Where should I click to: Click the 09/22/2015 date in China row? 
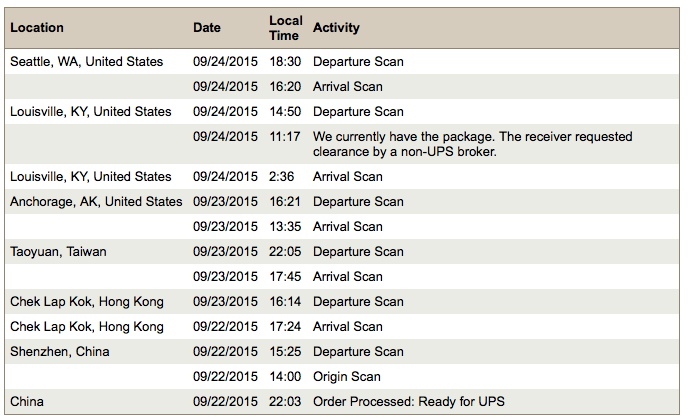point(225,402)
